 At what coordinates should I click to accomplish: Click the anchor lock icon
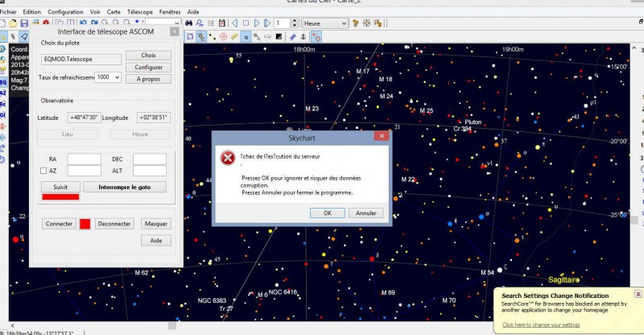pos(303,37)
